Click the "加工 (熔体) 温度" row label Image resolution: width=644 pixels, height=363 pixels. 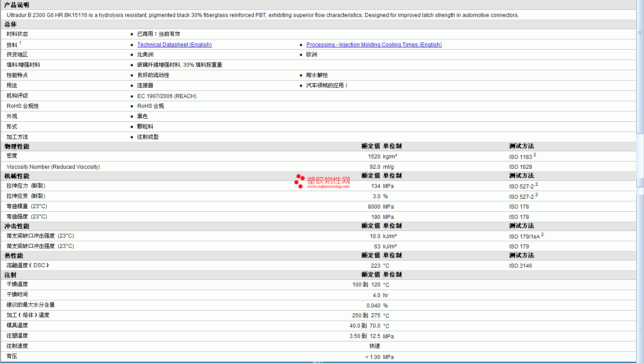point(28,315)
